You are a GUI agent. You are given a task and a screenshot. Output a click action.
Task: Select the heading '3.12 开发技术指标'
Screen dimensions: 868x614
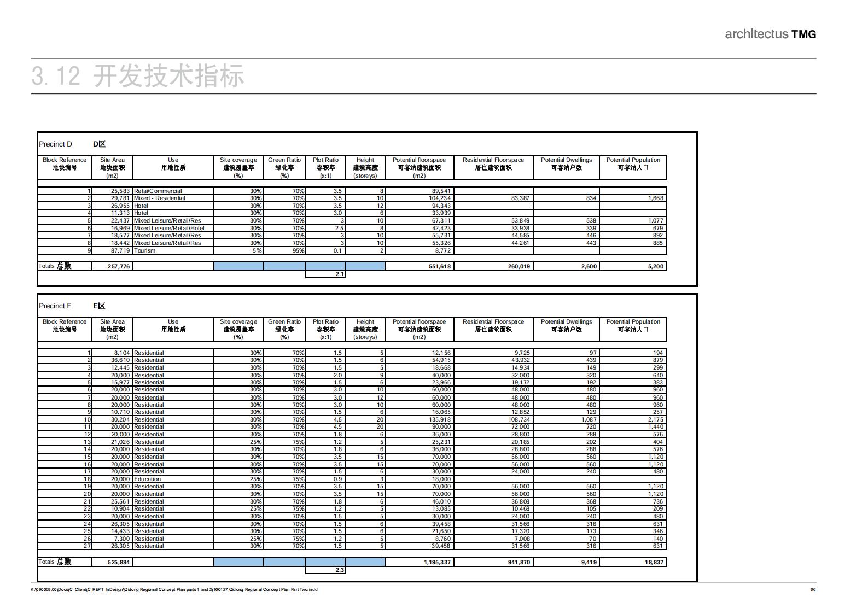click(138, 75)
